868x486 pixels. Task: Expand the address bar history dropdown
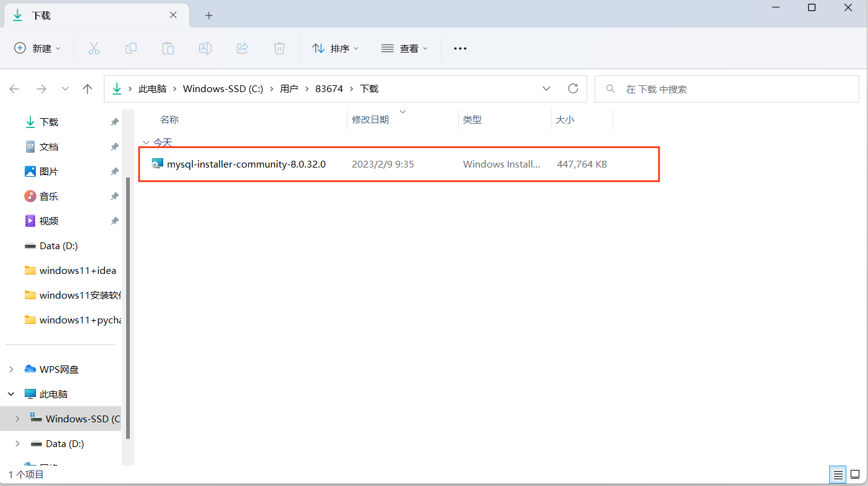(547, 88)
